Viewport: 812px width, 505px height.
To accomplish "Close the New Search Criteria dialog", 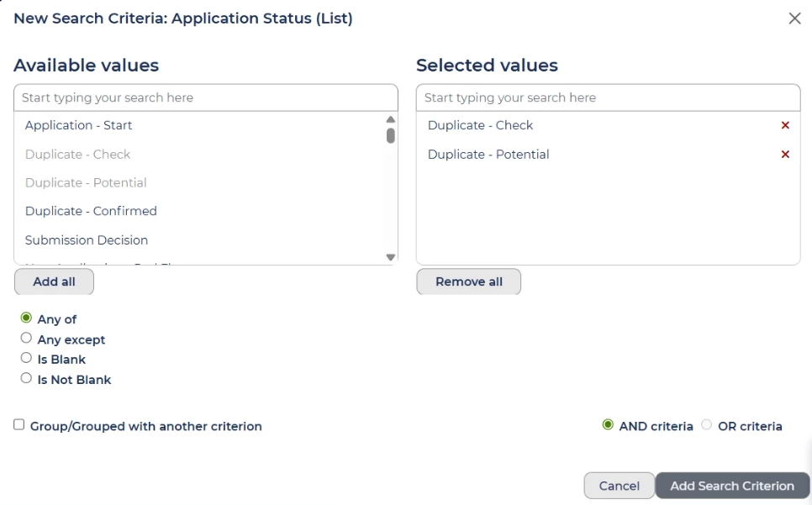I will pyautogui.click(x=794, y=18).
